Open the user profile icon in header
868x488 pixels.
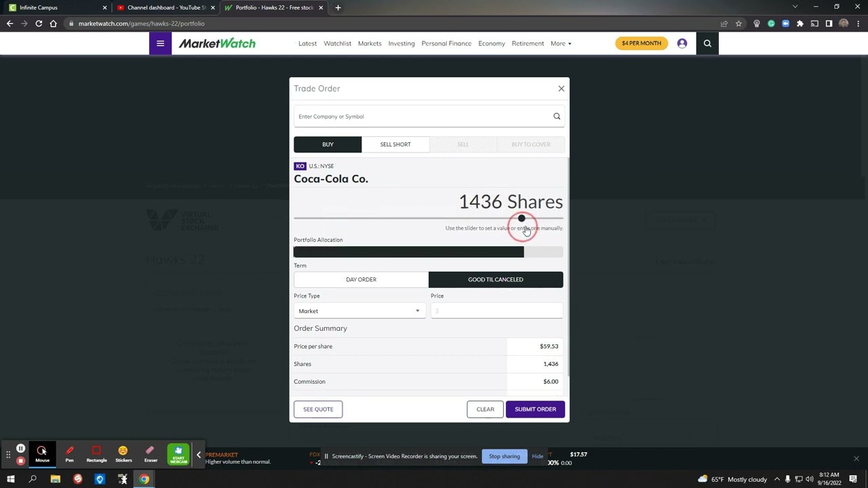pos(682,43)
